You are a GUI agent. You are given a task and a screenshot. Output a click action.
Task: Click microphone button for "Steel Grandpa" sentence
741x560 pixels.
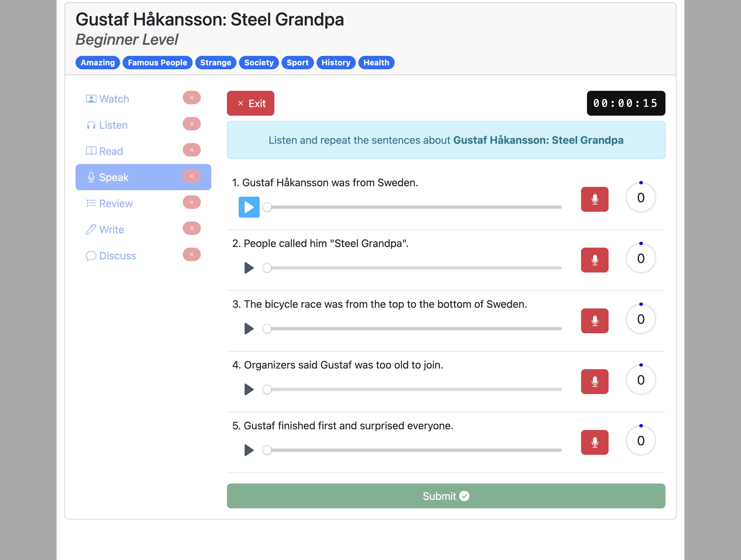pos(595,260)
